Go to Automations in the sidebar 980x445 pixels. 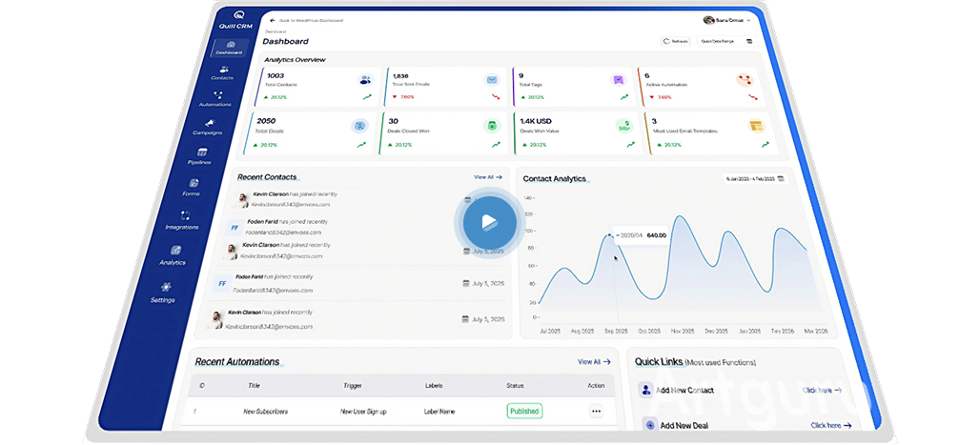click(216, 98)
